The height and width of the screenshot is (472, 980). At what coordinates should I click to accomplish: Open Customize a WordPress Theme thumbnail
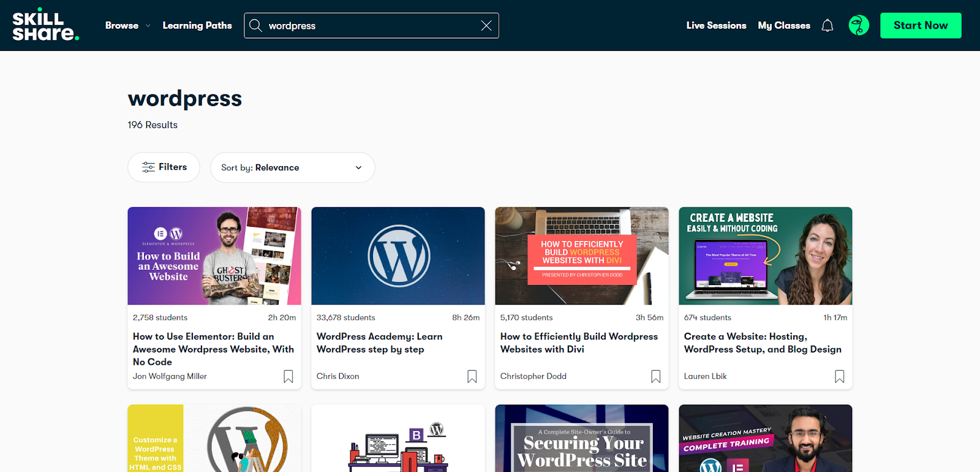click(214, 438)
